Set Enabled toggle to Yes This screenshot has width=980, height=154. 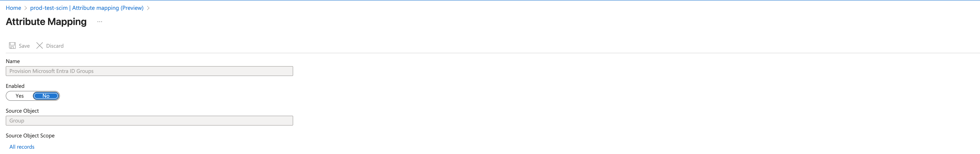pos(20,96)
